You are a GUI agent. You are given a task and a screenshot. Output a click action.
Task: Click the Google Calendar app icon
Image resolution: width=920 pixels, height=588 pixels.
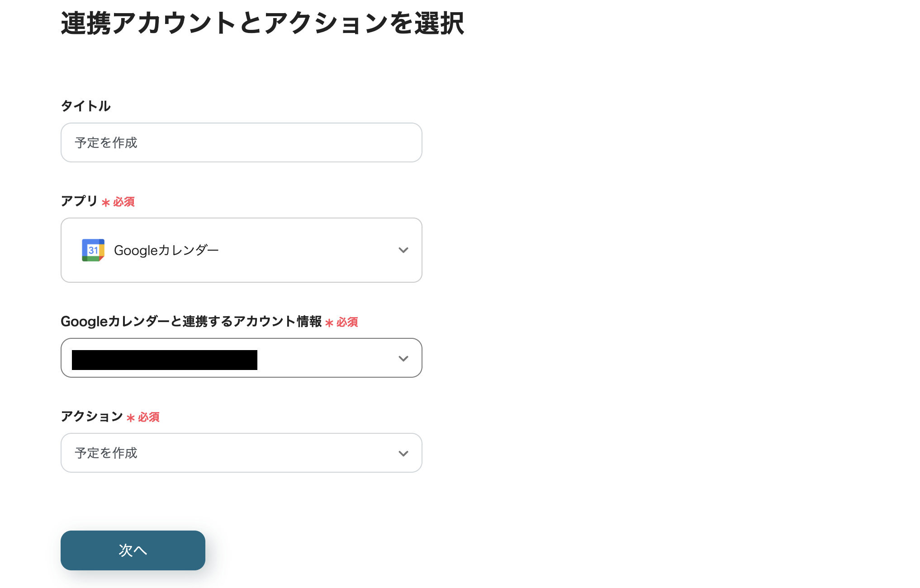[x=93, y=250]
